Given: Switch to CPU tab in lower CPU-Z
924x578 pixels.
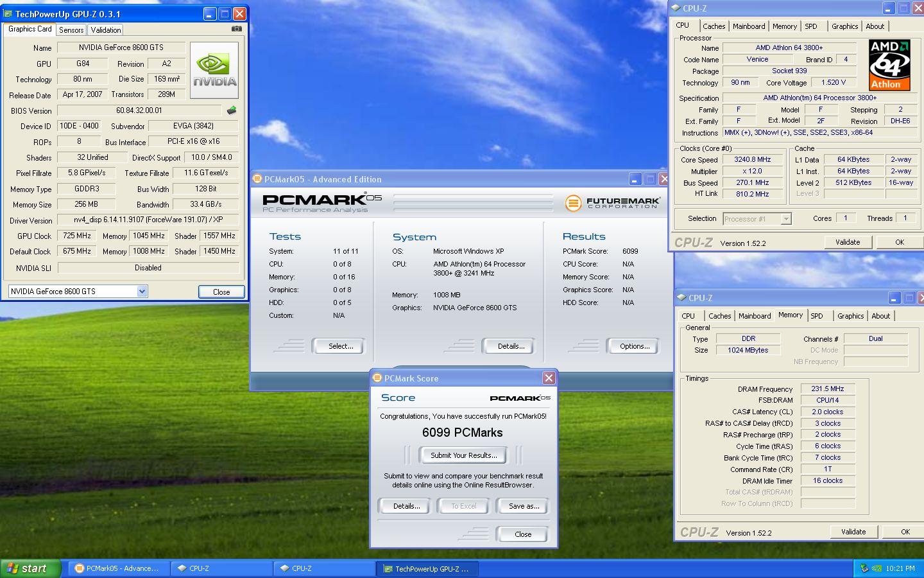Looking at the screenshot, I should tap(688, 316).
